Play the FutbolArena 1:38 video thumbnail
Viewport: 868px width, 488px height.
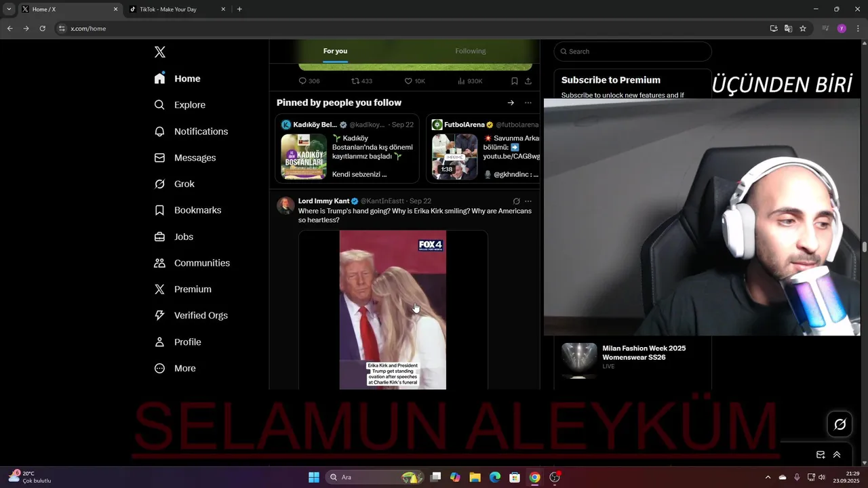tap(455, 157)
